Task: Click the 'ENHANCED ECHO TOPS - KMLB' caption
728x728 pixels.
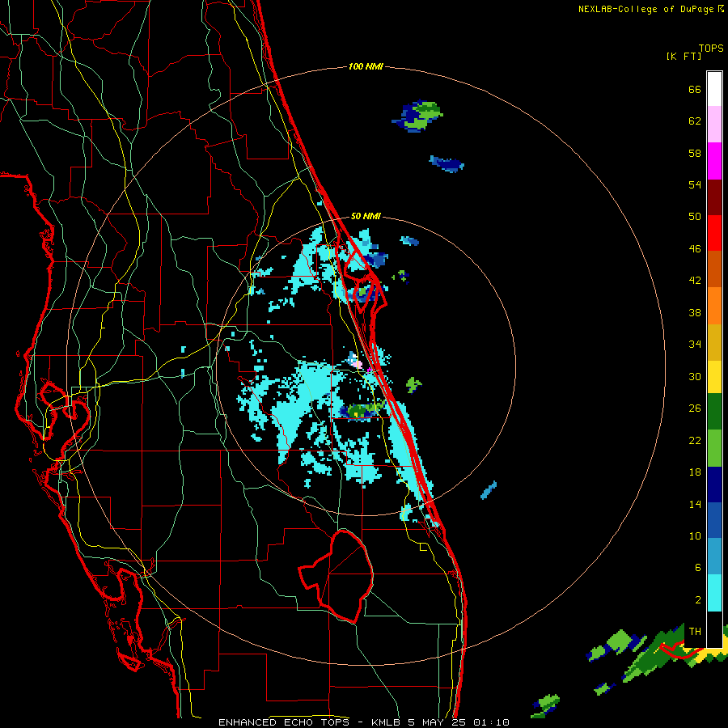Action: (309, 722)
